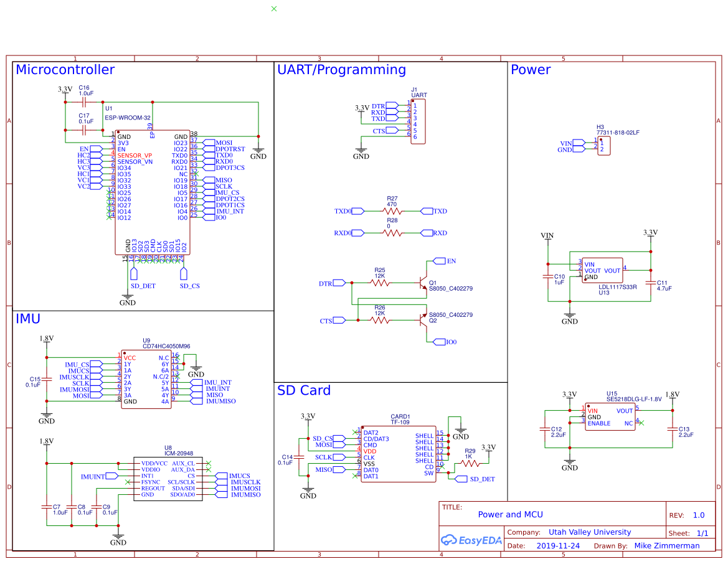Select the "Microcontroller" section heading

point(65,70)
